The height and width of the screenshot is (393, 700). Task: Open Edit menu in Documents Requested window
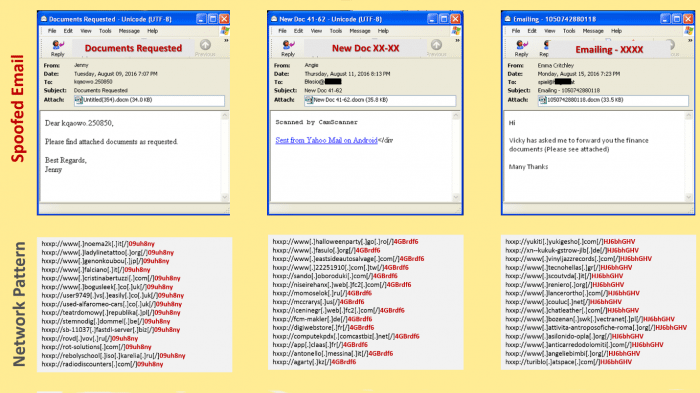coord(68,31)
